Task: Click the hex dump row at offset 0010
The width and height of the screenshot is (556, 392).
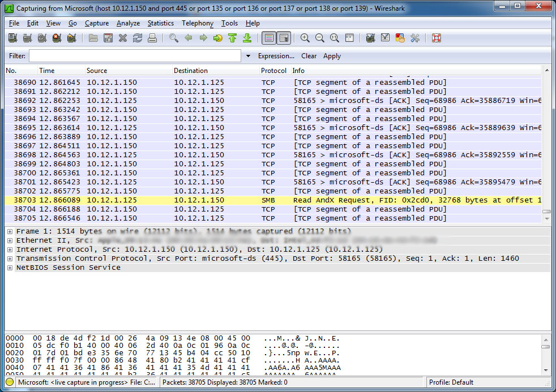Action: tap(173, 346)
